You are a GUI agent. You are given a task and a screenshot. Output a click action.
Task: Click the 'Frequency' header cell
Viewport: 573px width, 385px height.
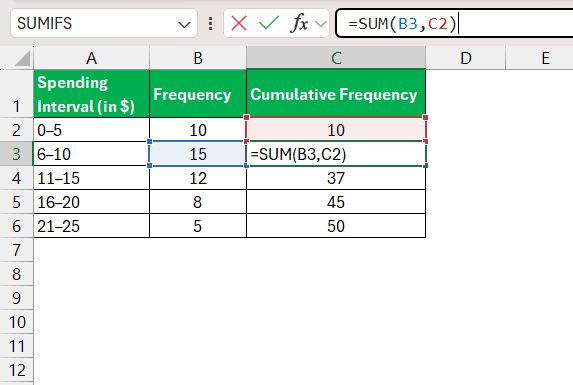[198, 94]
